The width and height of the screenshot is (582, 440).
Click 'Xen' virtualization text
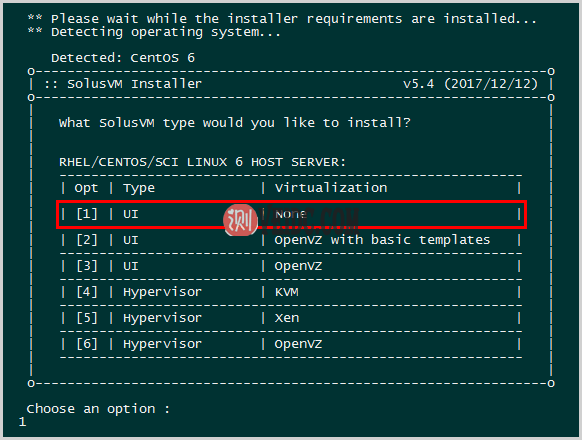click(x=287, y=318)
